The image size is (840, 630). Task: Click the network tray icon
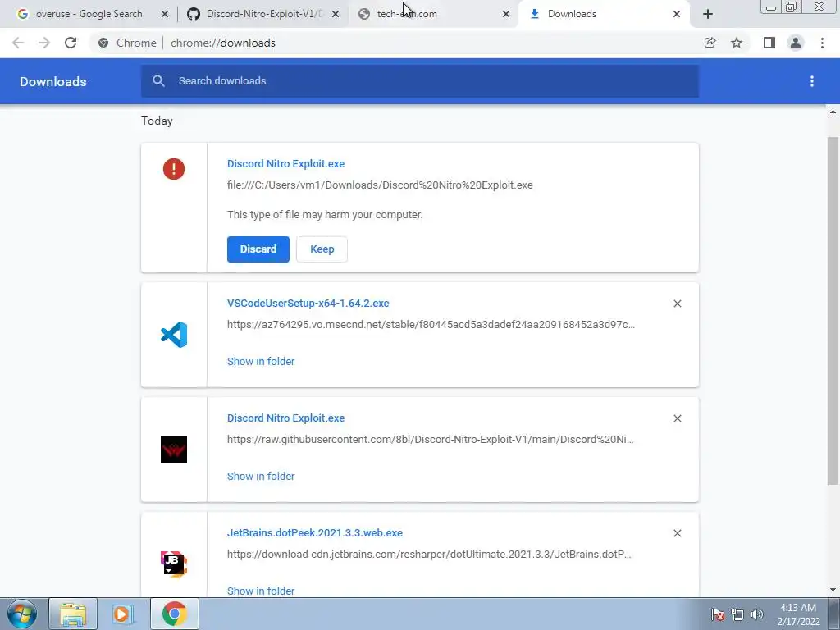click(737, 614)
